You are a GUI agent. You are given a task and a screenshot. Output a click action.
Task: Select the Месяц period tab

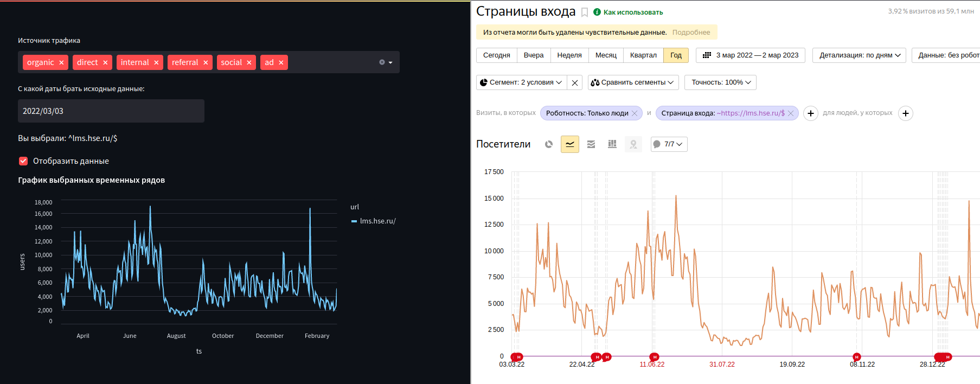click(x=606, y=55)
